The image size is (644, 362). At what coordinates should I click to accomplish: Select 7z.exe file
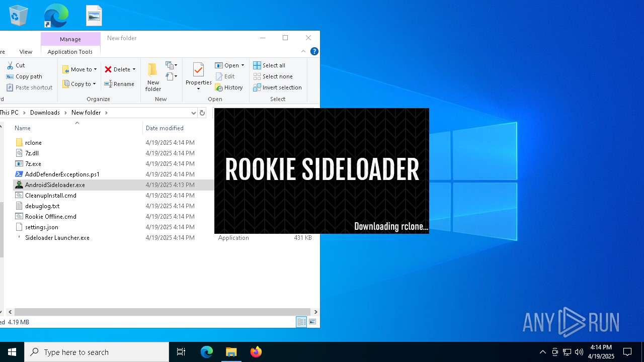33,164
